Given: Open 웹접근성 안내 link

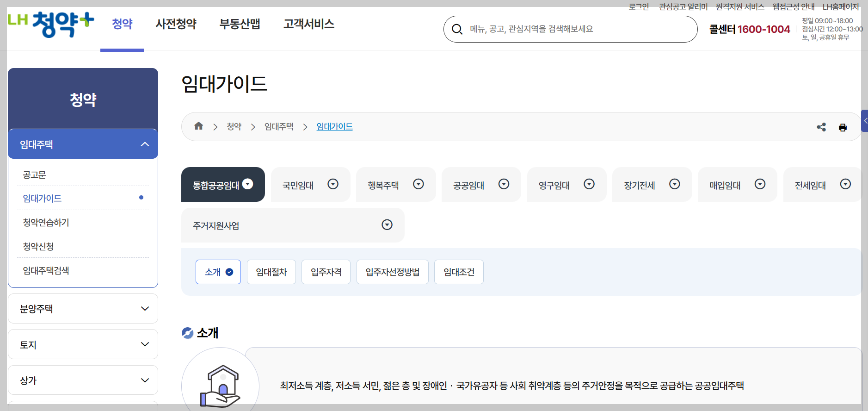Looking at the screenshot, I should point(794,6).
